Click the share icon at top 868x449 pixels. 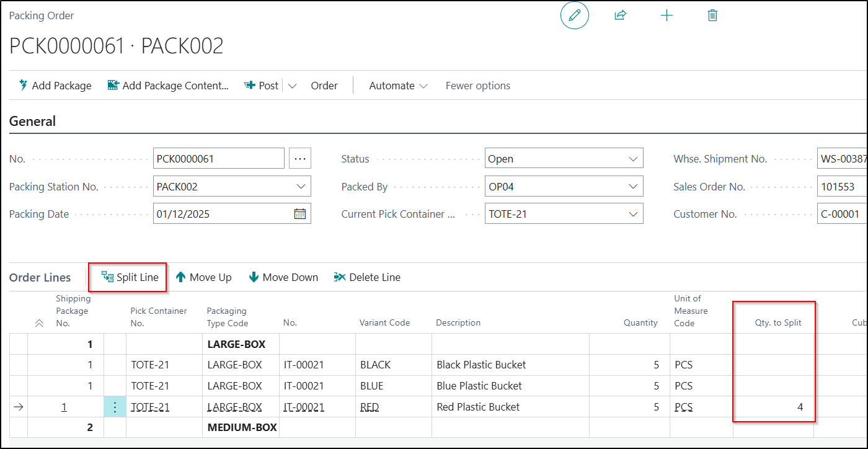pyautogui.click(x=620, y=16)
